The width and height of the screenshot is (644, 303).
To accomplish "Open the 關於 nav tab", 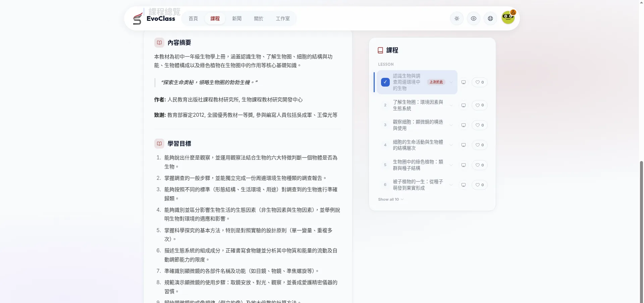I will click(x=259, y=18).
